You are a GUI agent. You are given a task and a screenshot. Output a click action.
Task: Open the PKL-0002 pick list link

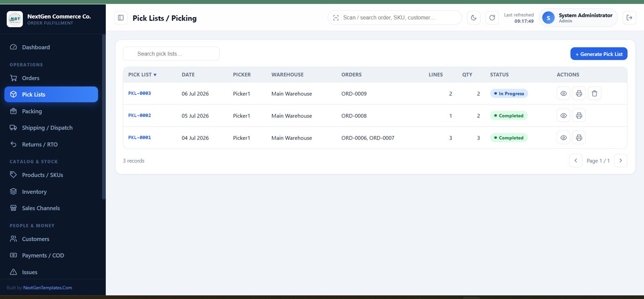[x=140, y=115]
